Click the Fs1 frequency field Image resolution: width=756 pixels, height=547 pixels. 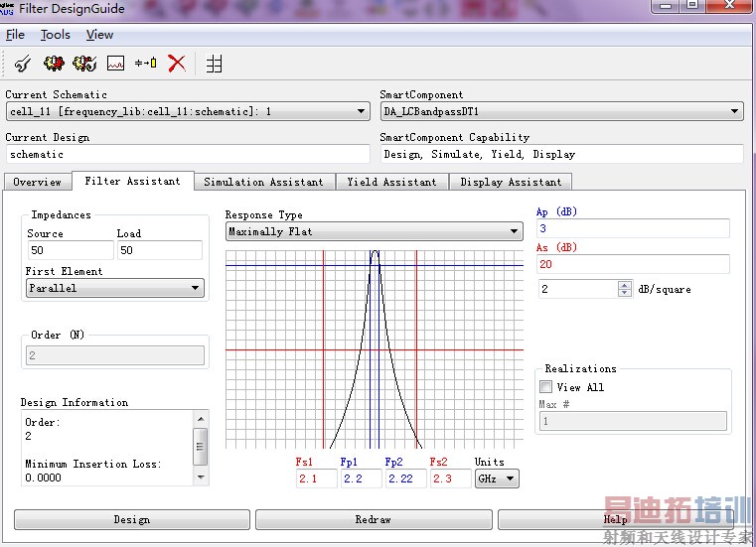point(316,479)
